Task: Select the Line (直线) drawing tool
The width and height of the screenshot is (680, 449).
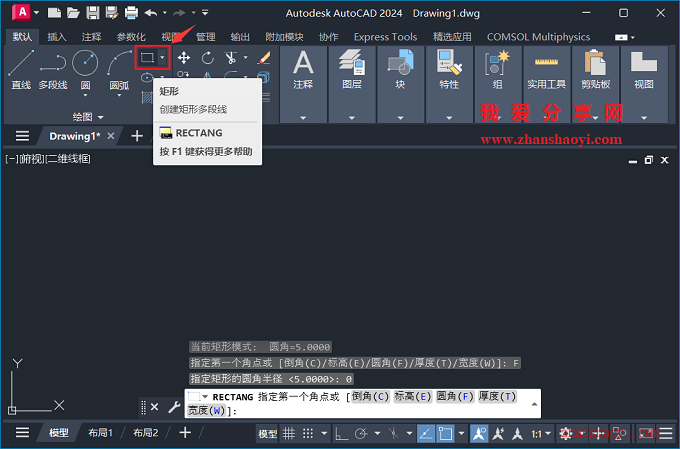Action: [21, 69]
